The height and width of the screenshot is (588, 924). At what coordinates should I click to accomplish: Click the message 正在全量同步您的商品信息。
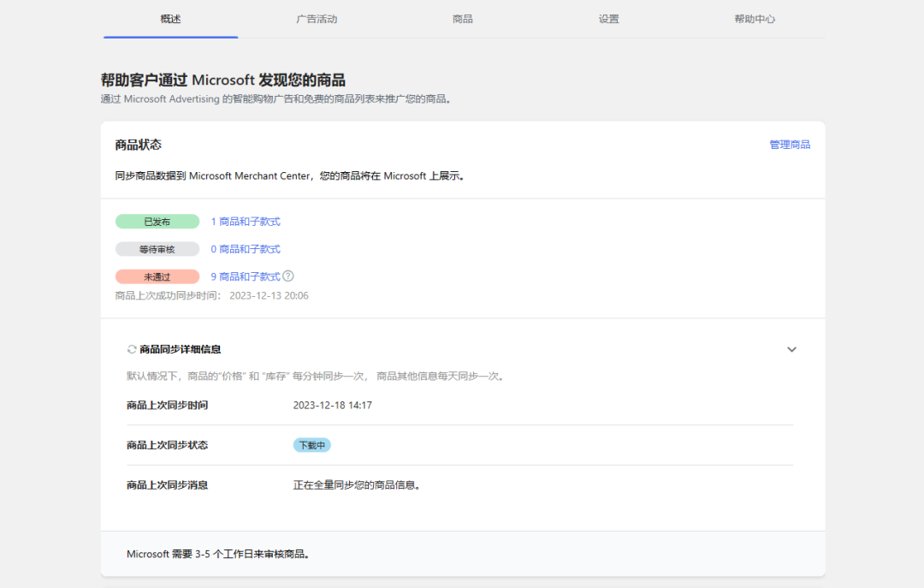tap(357, 485)
